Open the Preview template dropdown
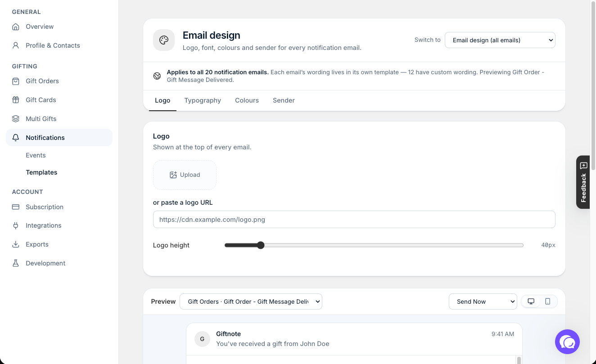The image size is (596, 364). pos(251,301)
